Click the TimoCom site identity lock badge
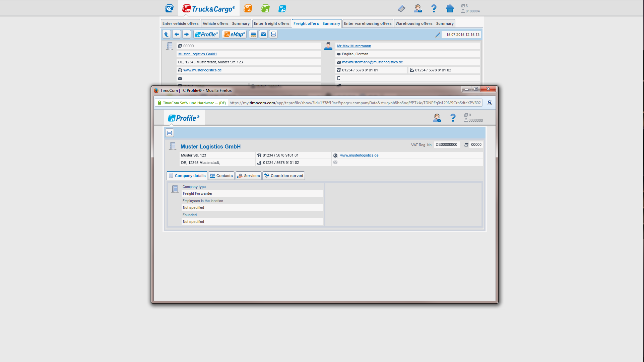 click(192, 103)
